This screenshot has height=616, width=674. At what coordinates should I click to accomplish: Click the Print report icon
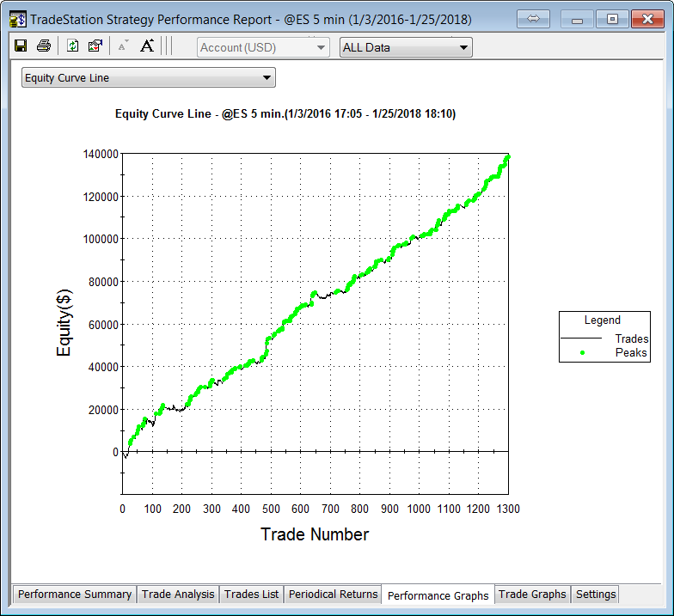[43, 46]
